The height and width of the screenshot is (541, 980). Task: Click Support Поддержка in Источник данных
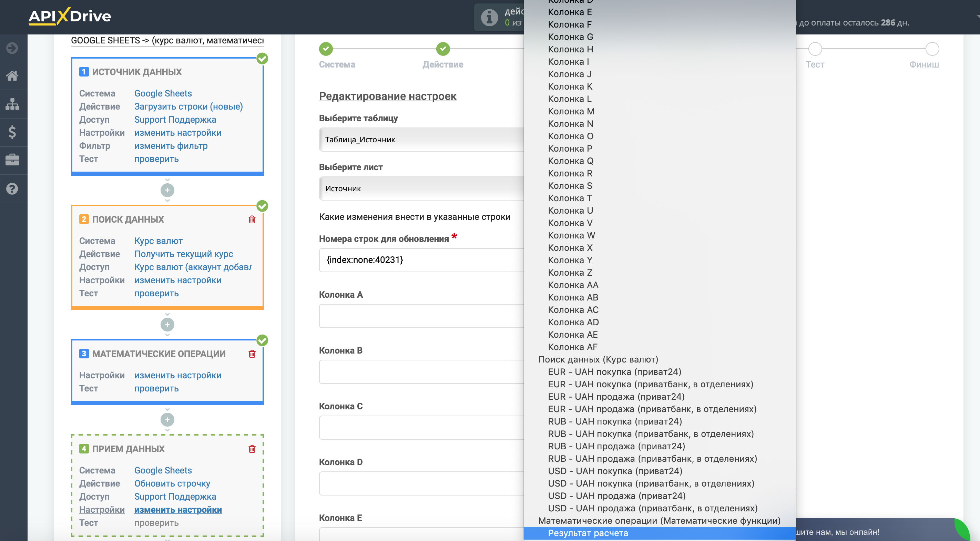pos(175,120)
